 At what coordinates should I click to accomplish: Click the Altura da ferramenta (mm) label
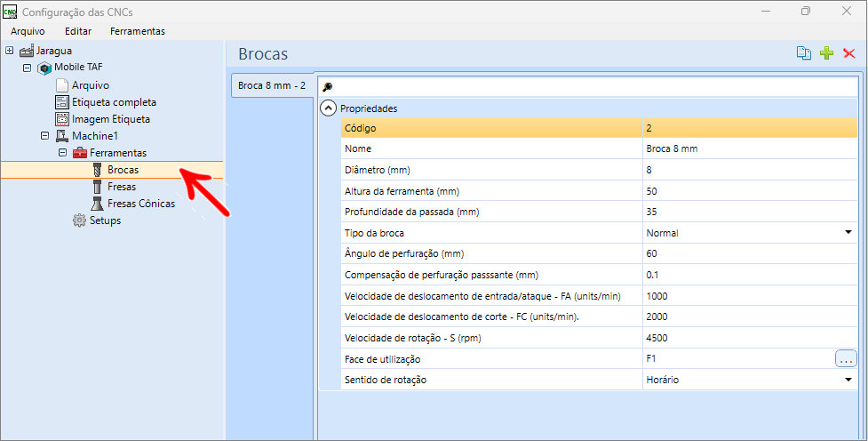coord(402,191)
